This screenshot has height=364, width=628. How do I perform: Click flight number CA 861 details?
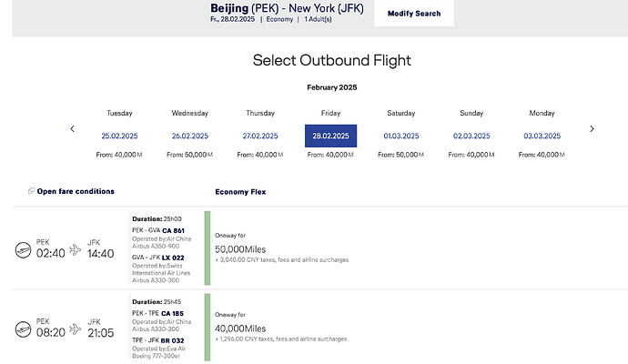click(173, 231)
